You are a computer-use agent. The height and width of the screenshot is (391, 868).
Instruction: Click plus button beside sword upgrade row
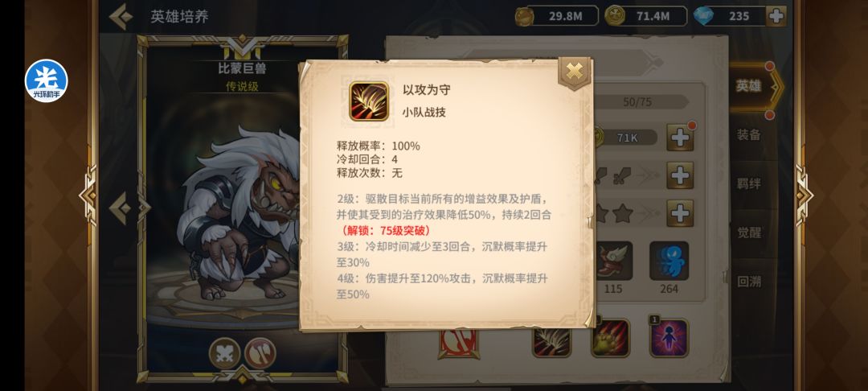(x=680, y=175)
